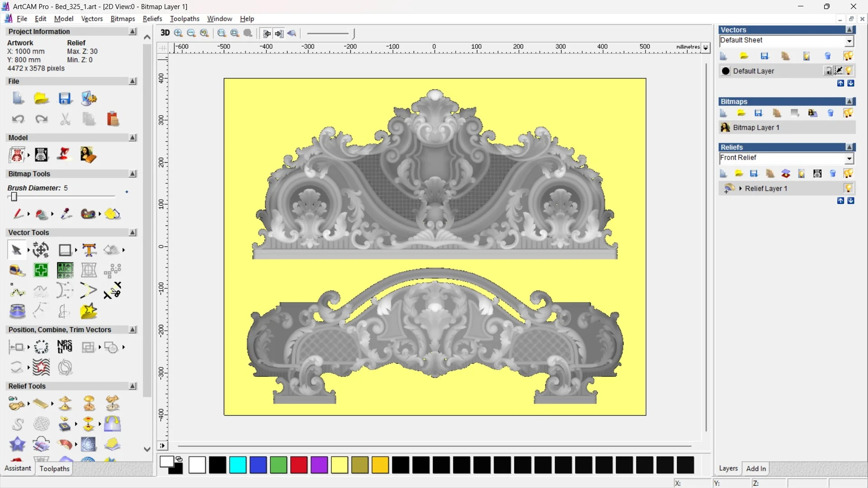The height and width of the screenshot is (488, 868).
Task: Click the Zoom In magnifier icon
Action: 179,33
